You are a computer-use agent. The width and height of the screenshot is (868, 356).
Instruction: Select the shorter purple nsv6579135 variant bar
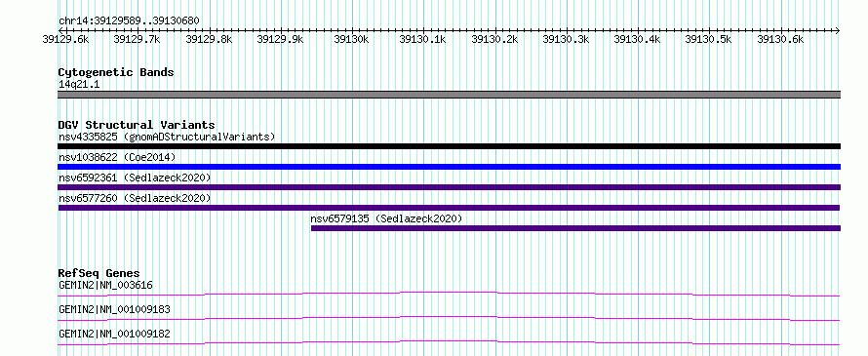click(575, 228)
